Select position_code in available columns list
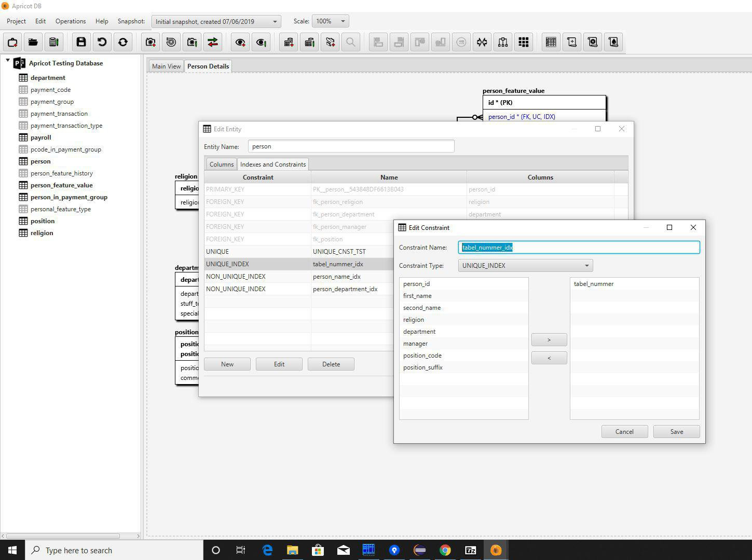 click(463, 356)
